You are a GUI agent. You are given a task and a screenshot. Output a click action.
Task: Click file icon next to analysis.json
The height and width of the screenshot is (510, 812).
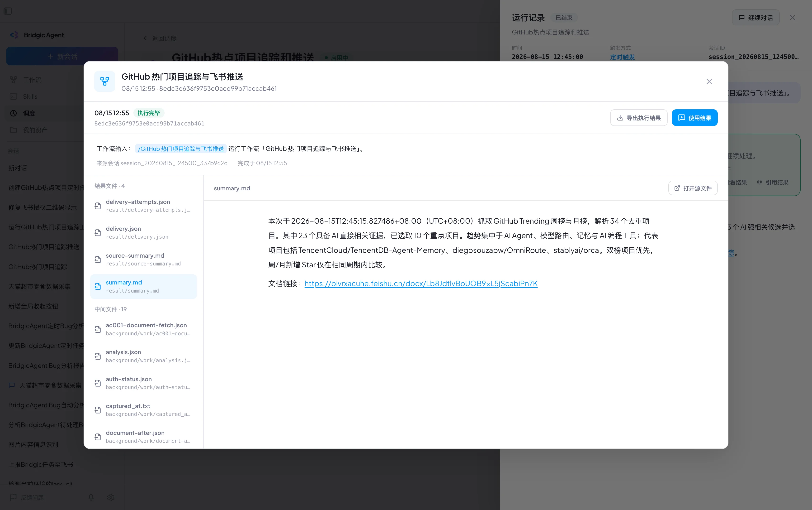98,356
